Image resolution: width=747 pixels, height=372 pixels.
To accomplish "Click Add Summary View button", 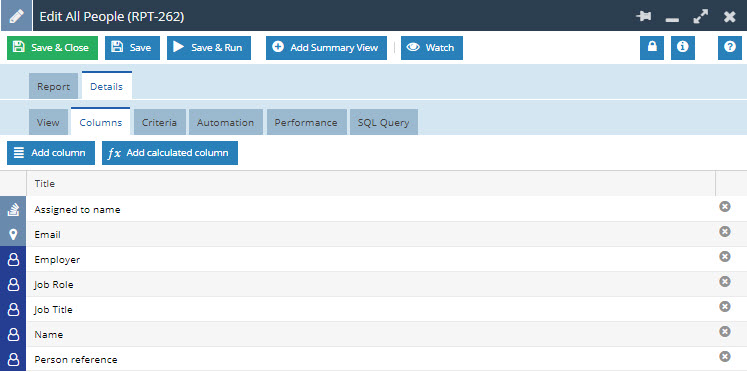I will pos(326,48).
